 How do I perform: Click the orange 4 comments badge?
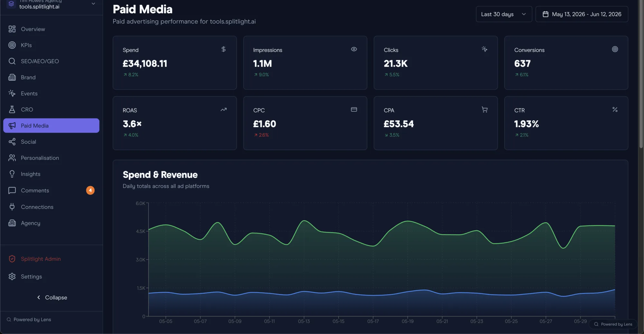[x=90, y=190]
